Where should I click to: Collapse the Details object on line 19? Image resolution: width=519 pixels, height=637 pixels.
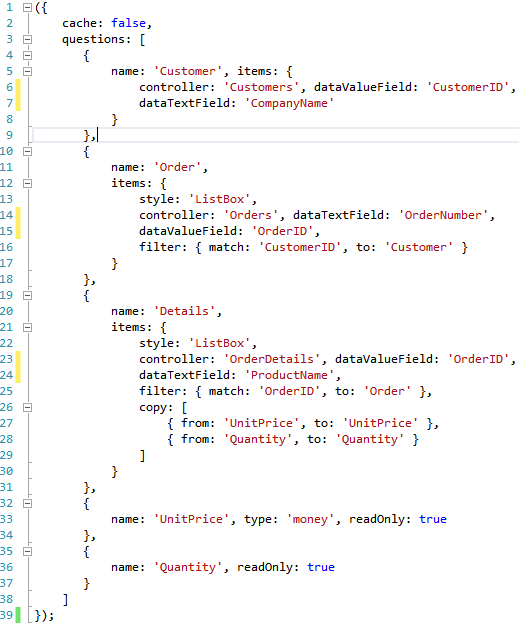27,295
